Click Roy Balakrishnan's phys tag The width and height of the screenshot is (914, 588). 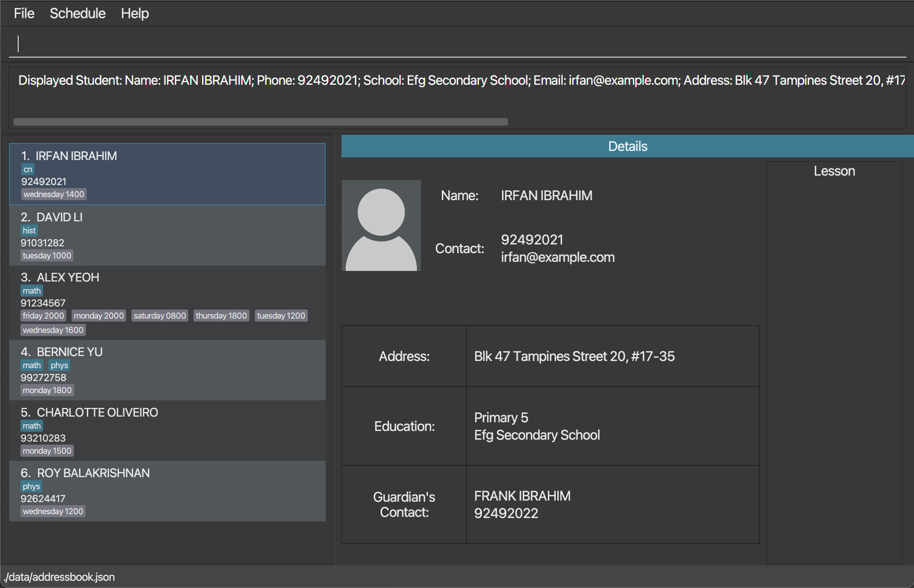[31, 487]
